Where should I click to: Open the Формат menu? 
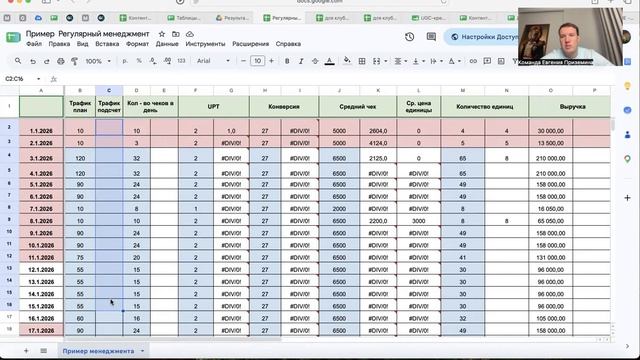[x=137, y=44]
